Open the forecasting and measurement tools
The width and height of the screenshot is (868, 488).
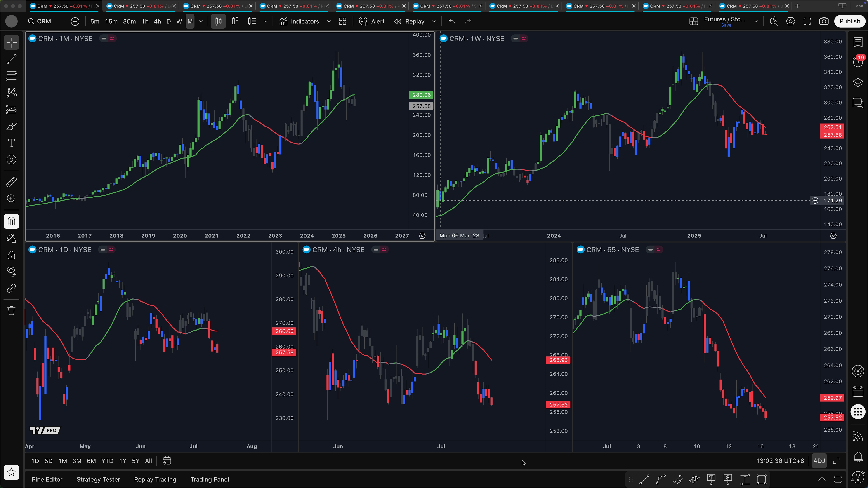12,109
